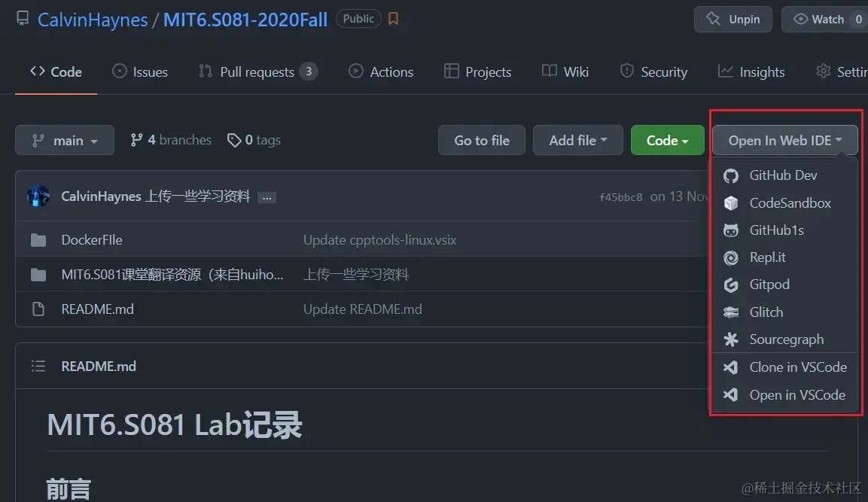Choose the CodeSandbox option
The width and height of the screenshot is (868, 502).
tap(784, 203)
